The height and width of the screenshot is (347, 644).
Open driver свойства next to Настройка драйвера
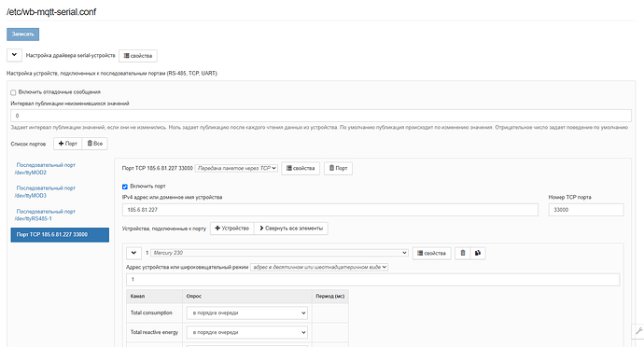tap(138, 56)
